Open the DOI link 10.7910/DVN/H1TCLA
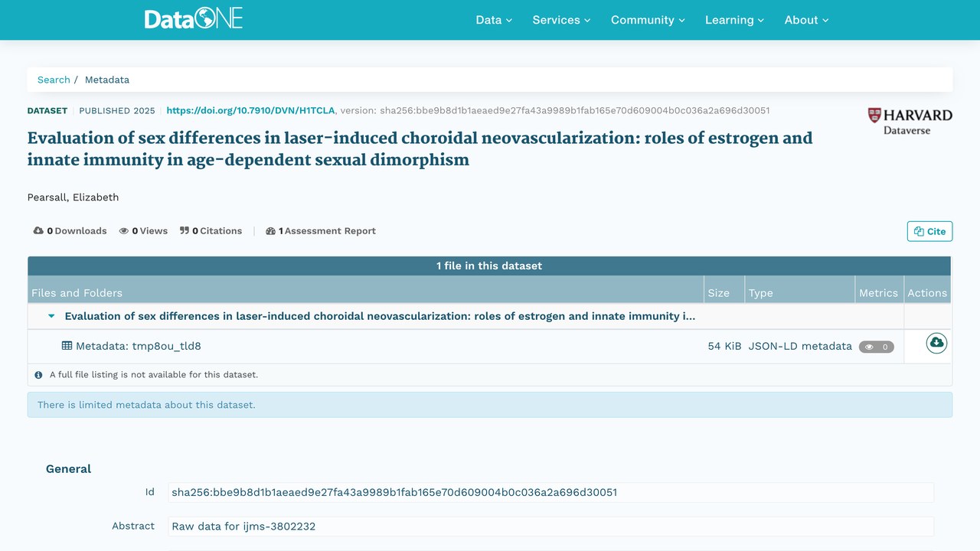980x551 pixels. pos(250,110)
